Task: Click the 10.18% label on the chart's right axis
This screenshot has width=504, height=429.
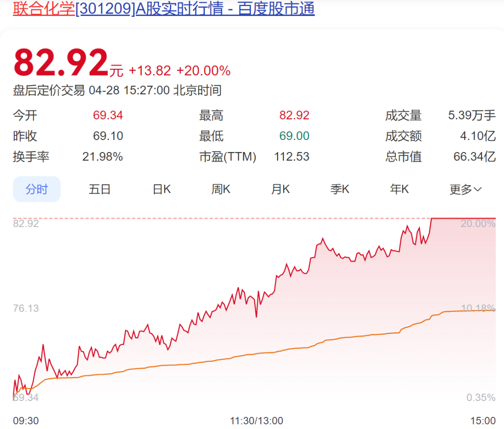Action: [x=478, y=308]
